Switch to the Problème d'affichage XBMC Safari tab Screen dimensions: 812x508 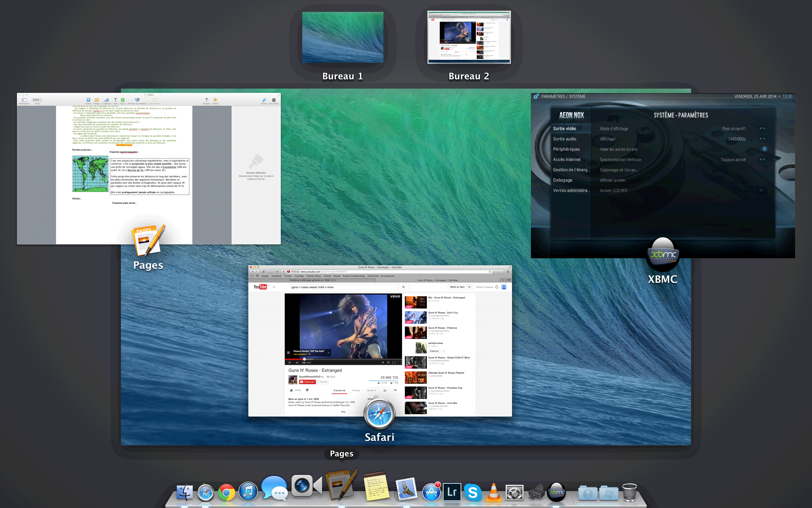312,280
